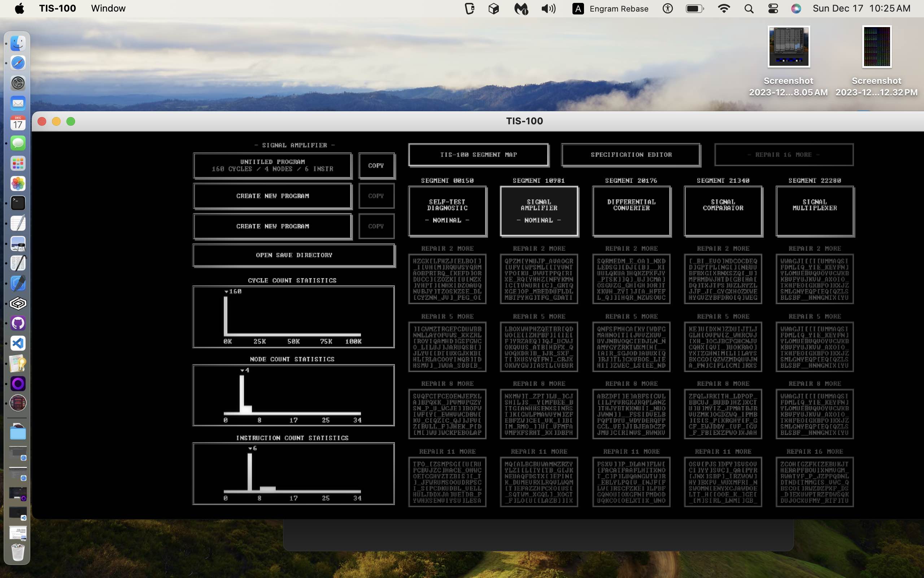Image resolution: width=924 pixels, height=578 pixels.
Task: Open the Apple menu
Action: click(x=19, y=8)
